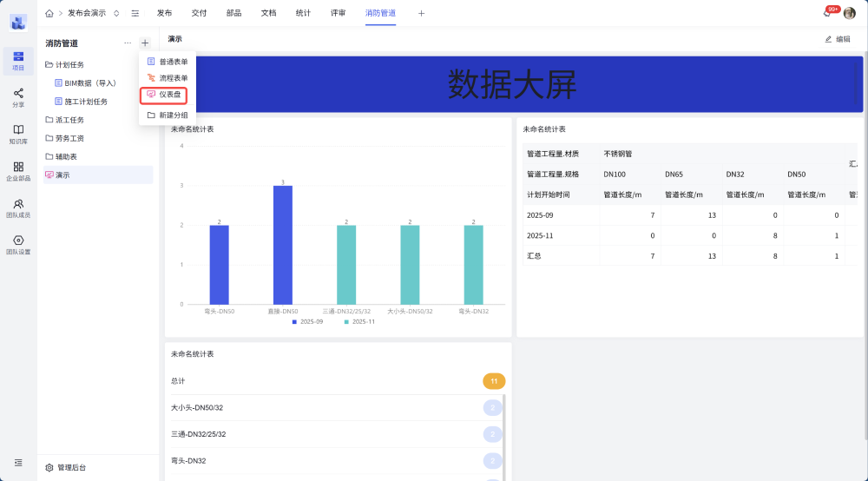Collapse the sidebar using bottom-left icon

(18, 463)
